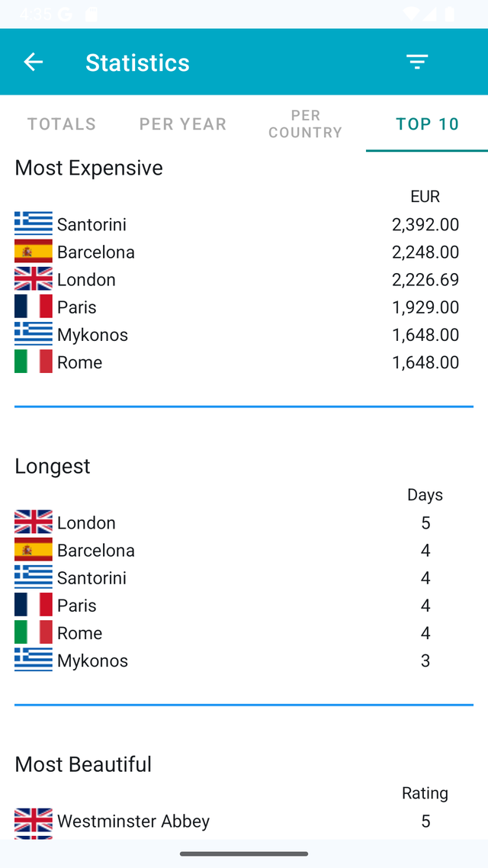Click the Mykonos row under Longest
The height and width of the screenshot is (868, 488).
click(92, 660)
